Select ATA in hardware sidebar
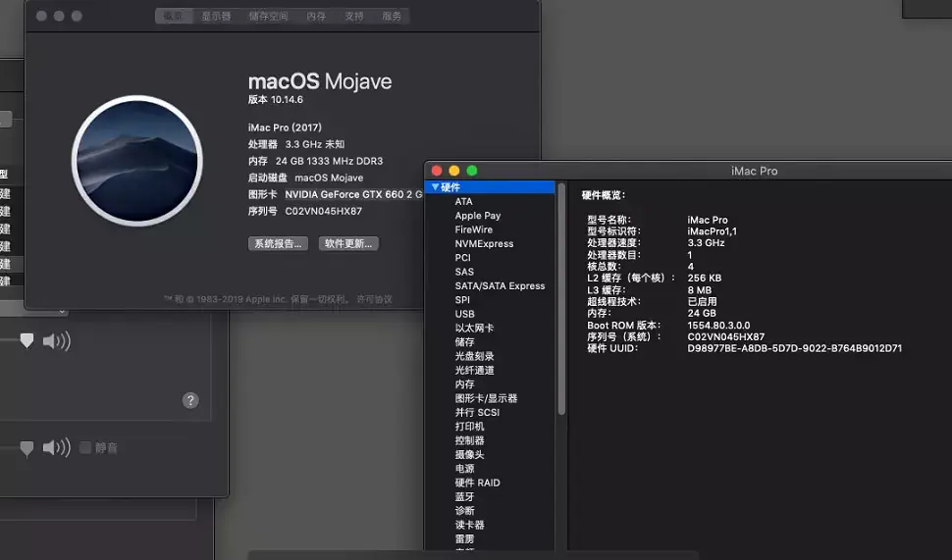Screen dimensions: 952x560 (464, 201)
